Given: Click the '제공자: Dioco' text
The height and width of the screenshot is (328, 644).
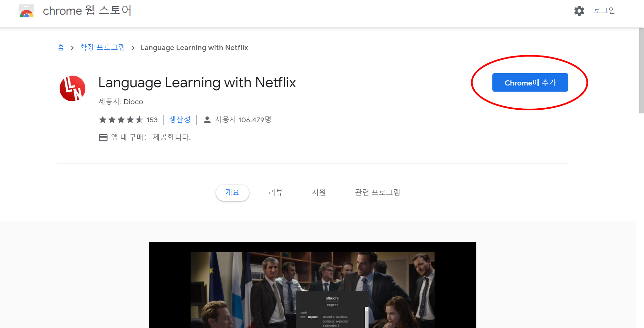Looking at the screenshot, I should point(121,101).
